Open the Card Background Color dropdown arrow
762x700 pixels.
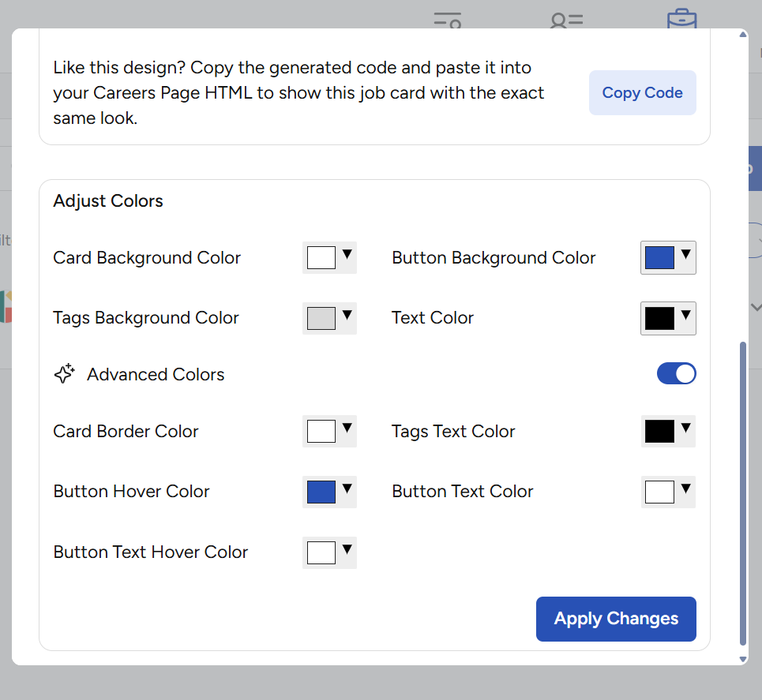347,255
